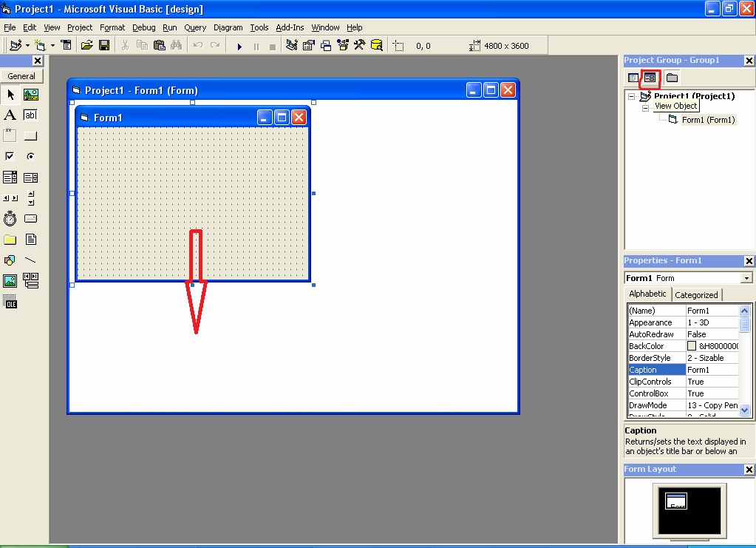Select Form1 (Form1) in project tree

pos(708,120)
